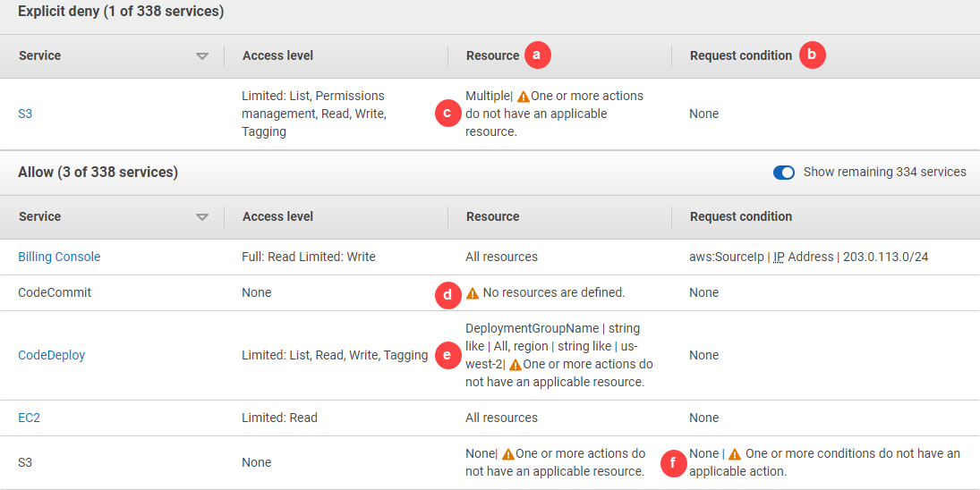980x490 pixels.
Task: Click warning icon in the Explicit deny S3 resource
Action: (x=524, y=97)
